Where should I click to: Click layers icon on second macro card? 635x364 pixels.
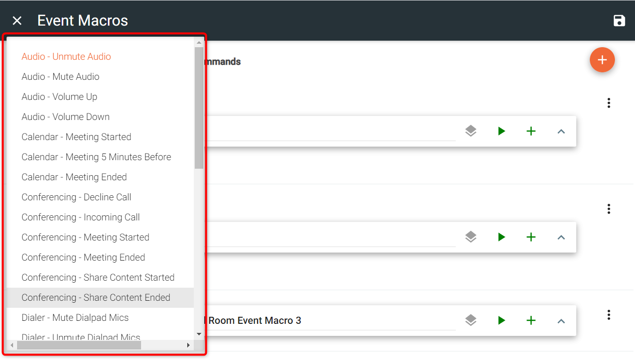470,237
